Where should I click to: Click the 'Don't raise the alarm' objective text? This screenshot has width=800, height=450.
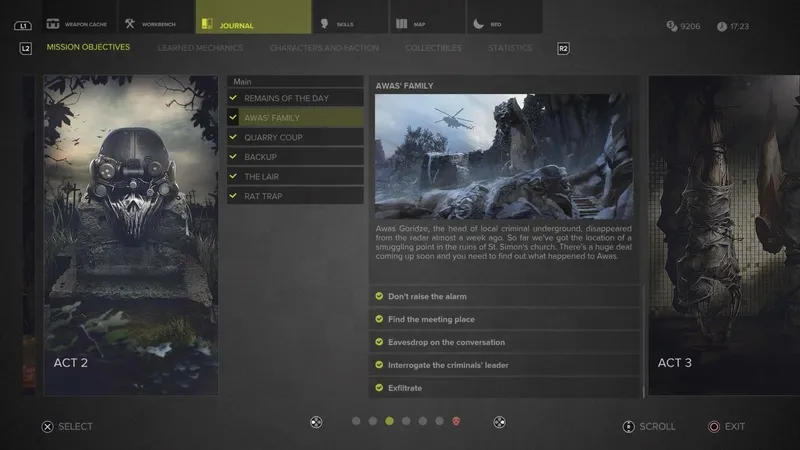point(427,296)
